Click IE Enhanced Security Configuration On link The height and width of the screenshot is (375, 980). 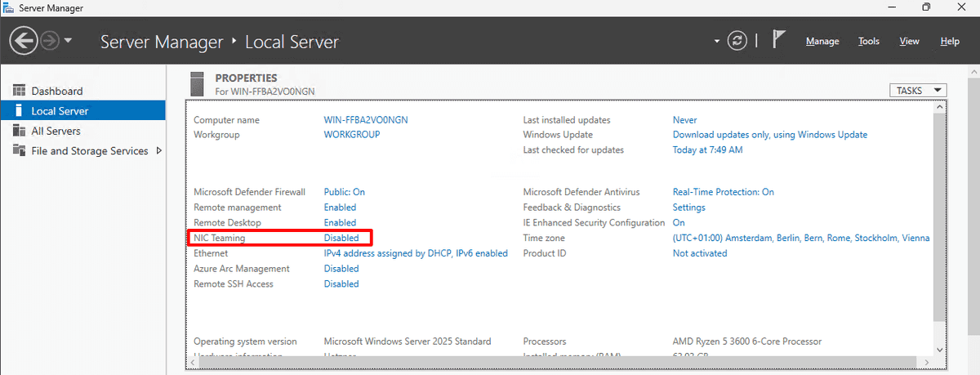pos(679,222)
